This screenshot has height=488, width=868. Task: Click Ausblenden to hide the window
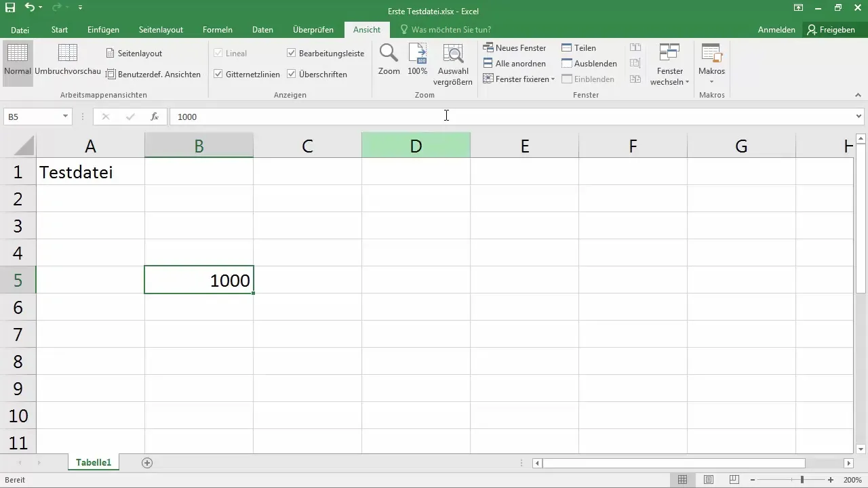pos(589,64)
